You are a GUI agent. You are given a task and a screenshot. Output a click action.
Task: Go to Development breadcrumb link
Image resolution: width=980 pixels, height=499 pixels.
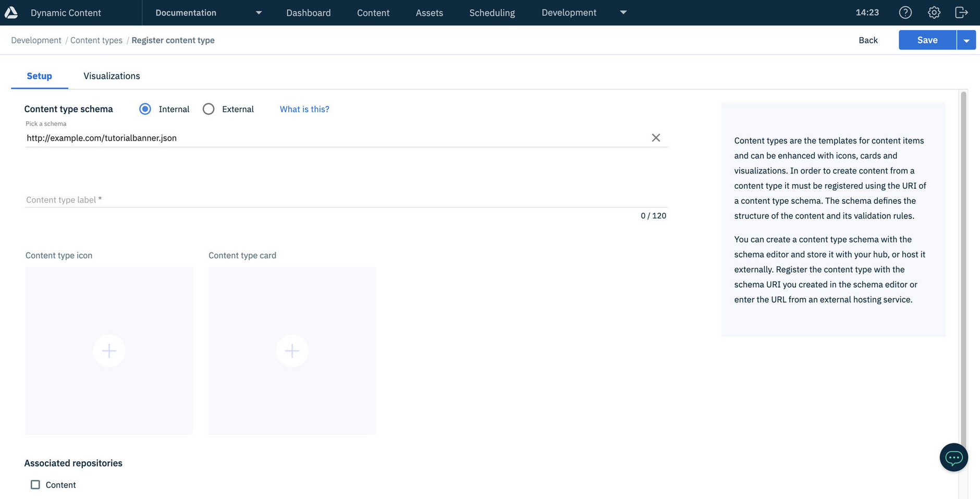pyautogui.click(x=36, y=40)
